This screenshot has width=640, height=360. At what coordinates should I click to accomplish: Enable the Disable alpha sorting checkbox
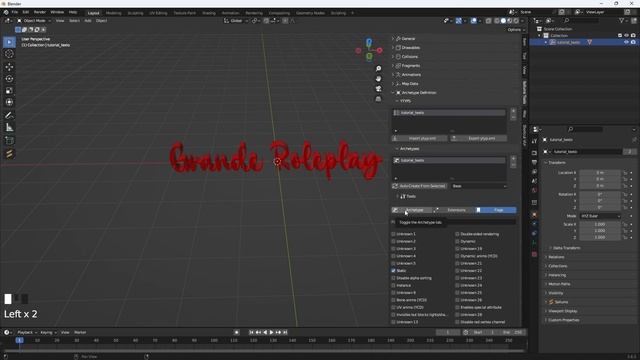393,278
